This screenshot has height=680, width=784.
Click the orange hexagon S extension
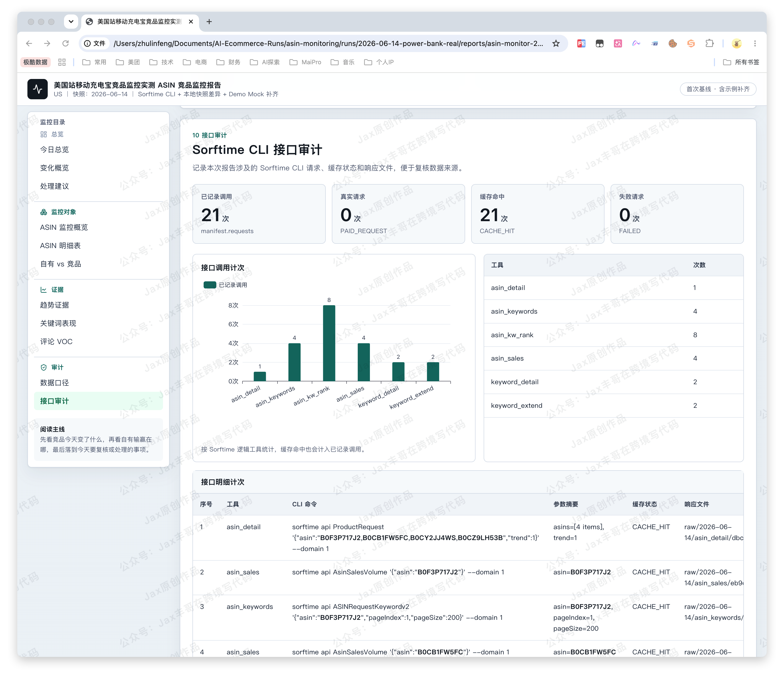(691, 44)
